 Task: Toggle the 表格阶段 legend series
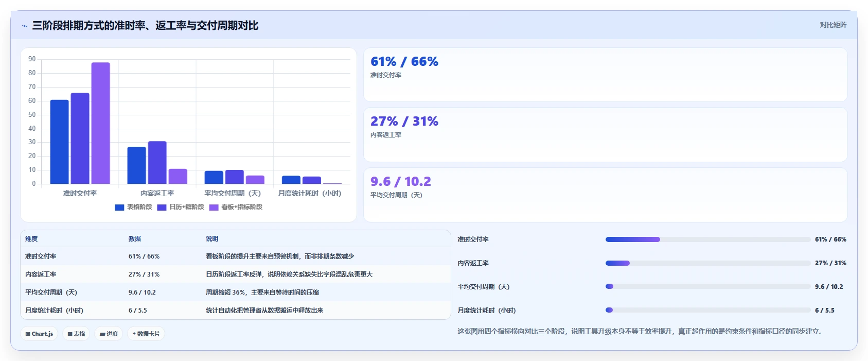tap(133, 207)
